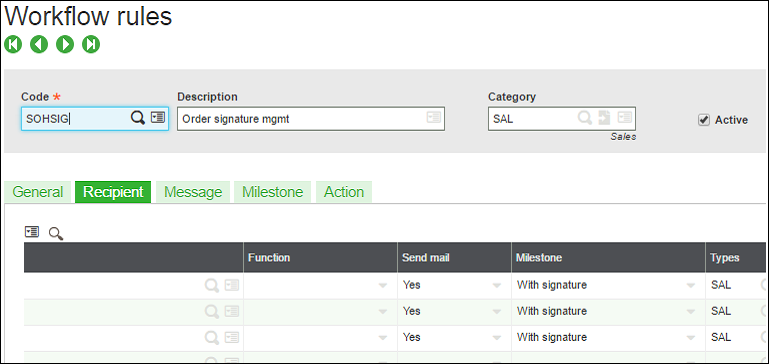Viewport: 770px width, 364px height.
Task: Click the third row recipient lookup magnifier
Action: pyautogui.click(x=212, y=337)
